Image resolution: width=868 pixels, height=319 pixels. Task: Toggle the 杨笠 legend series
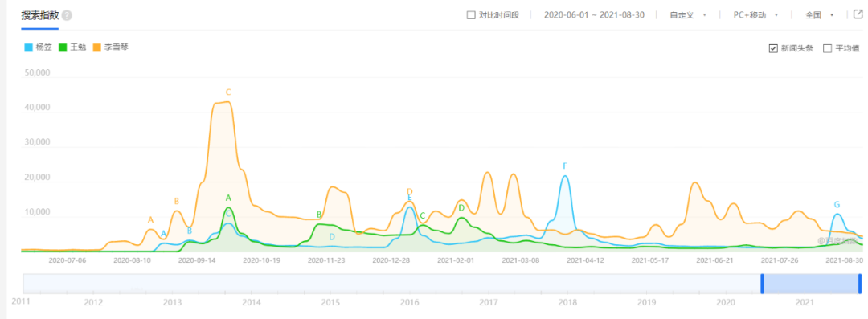click(x=39, y=47)
